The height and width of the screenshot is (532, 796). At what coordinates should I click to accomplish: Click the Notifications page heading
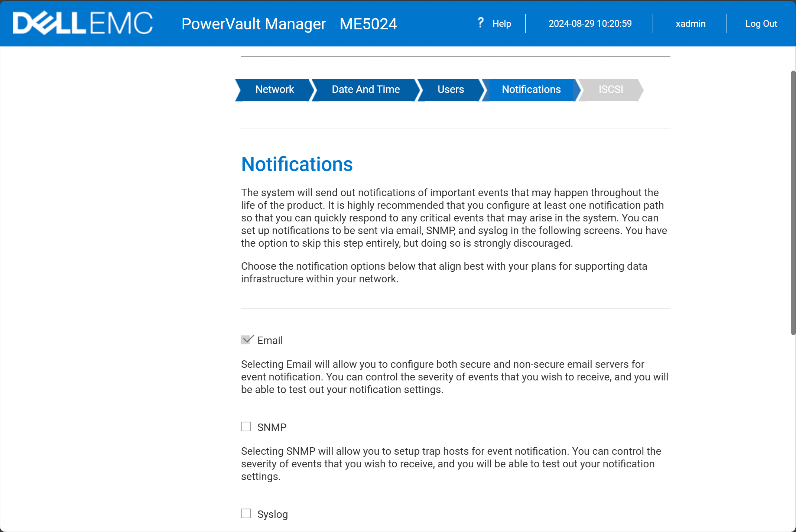click(297, 164)
